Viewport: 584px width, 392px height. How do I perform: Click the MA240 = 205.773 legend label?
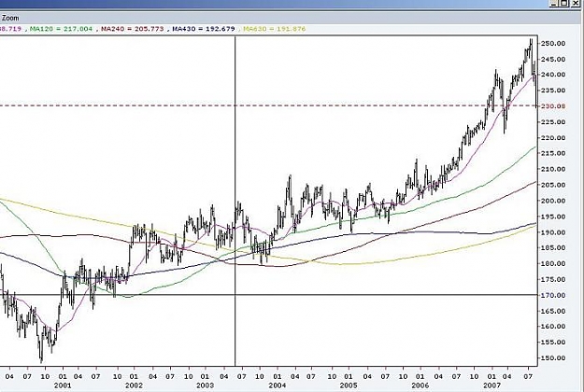point(133,28)
